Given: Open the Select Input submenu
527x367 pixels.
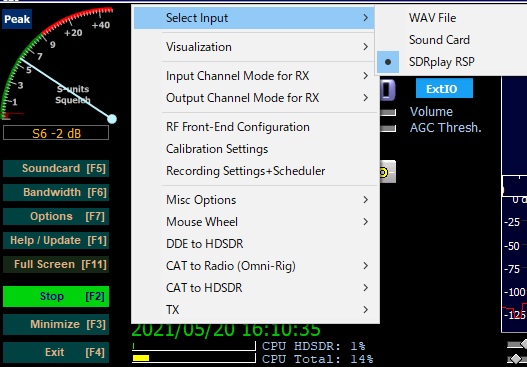Looking at the screenshot, I should tap(254, 18).
